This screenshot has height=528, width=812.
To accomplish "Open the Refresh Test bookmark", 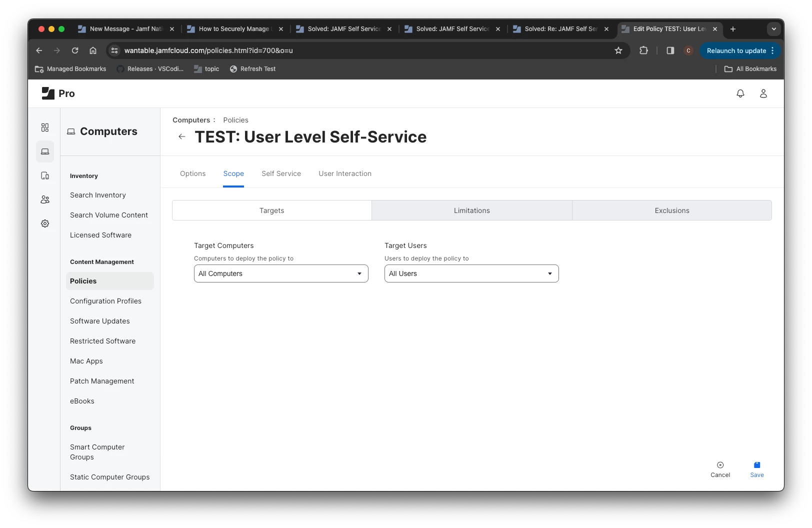I will coord(252,69).
